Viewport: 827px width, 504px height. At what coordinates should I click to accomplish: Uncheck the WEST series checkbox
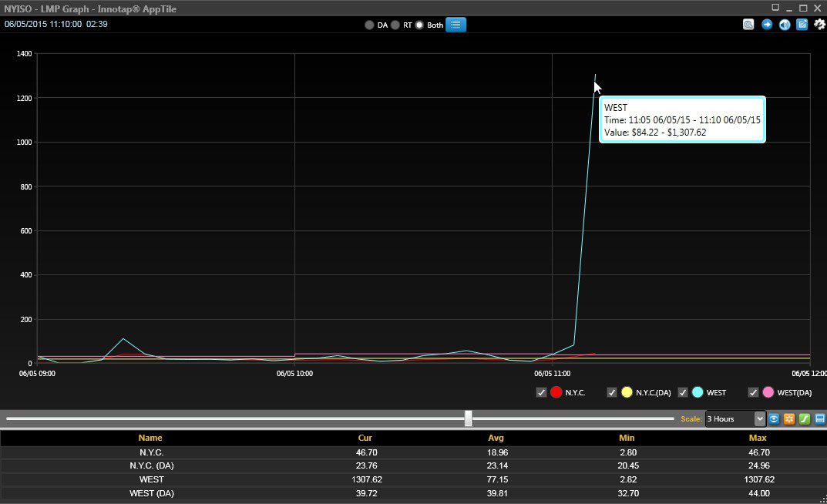tap(682, 392)
